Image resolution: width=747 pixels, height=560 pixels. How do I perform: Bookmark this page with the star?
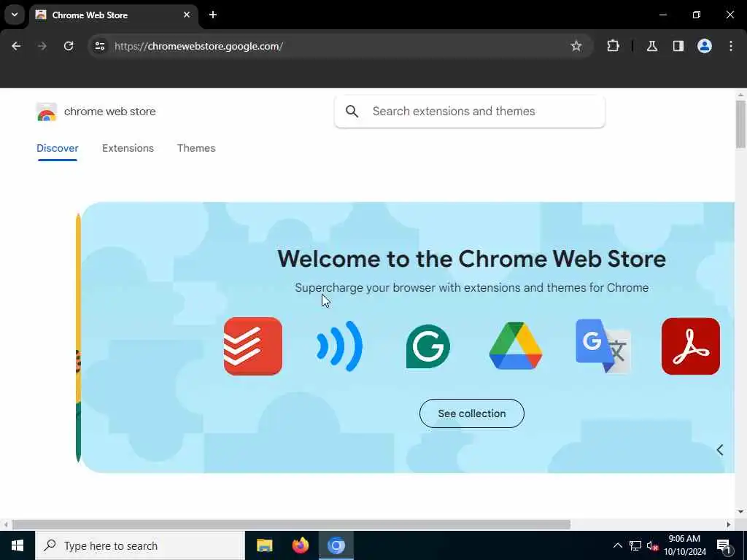pyautogui.click(x=576, y=46)
